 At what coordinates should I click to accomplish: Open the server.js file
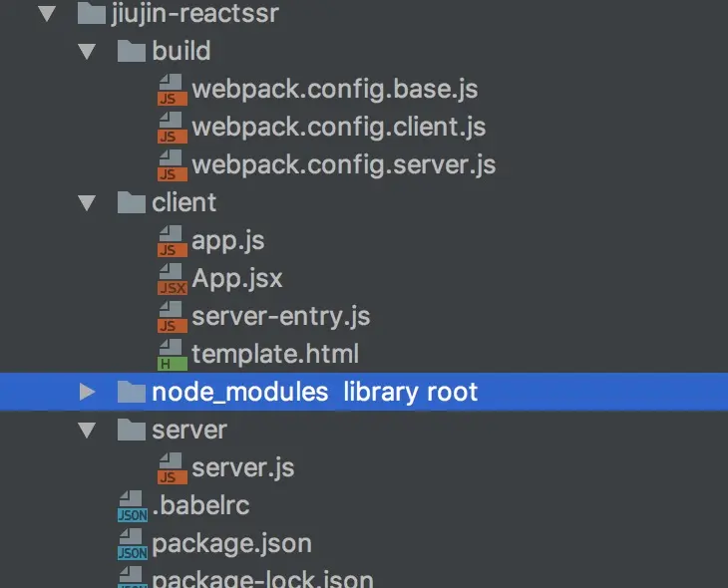click(x=242, y=468)
